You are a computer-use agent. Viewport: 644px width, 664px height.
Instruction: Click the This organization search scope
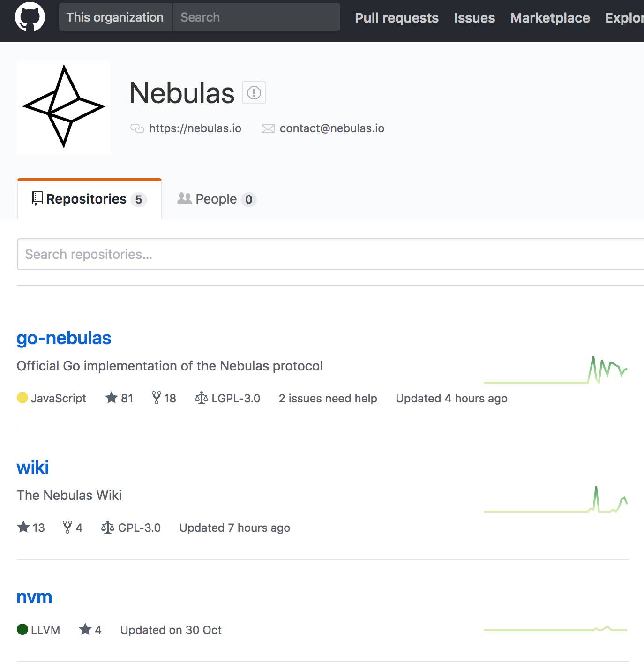[x=115, y=17]
